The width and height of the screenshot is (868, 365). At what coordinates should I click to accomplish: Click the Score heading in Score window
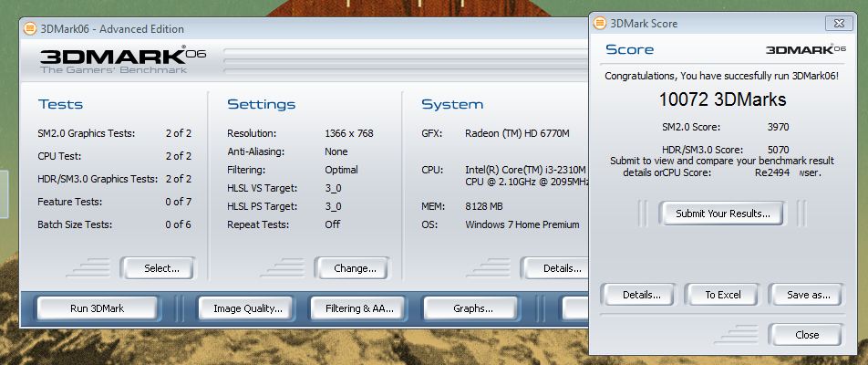pos(629,49)
